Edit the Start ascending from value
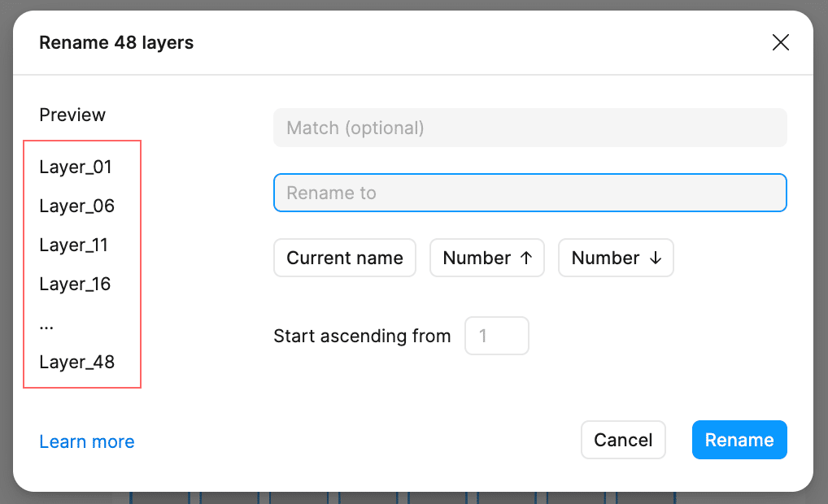 (x=497, y=336)
